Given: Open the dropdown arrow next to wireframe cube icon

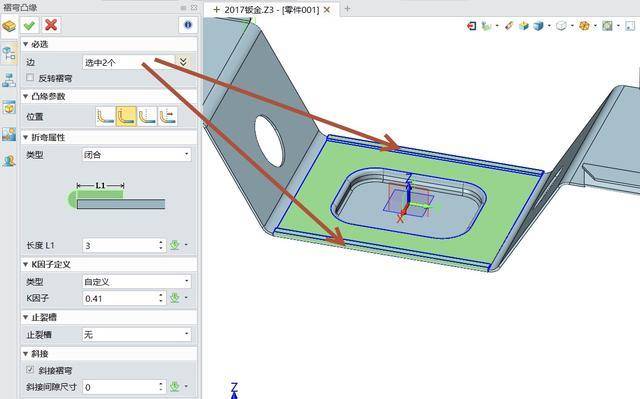Looking at the screenshot, I should pos(572,26).
